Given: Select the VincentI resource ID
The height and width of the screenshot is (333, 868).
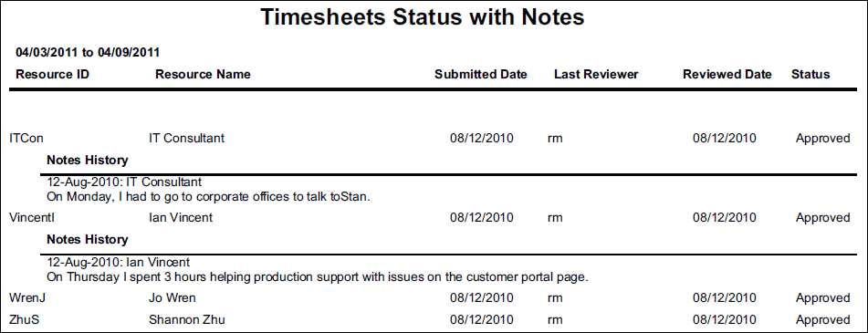Looking at the screenshot, I should click(32, 218).
